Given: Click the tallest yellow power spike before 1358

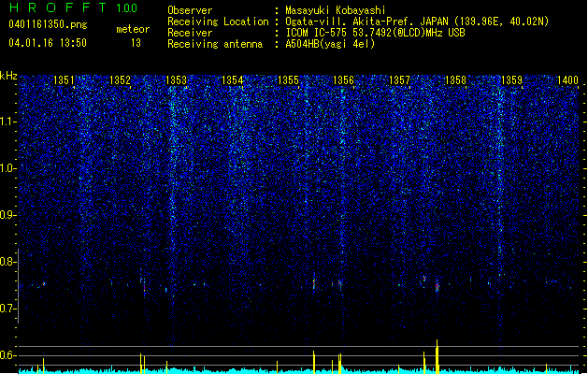Looking at the screenshot, I should [437, 356].
